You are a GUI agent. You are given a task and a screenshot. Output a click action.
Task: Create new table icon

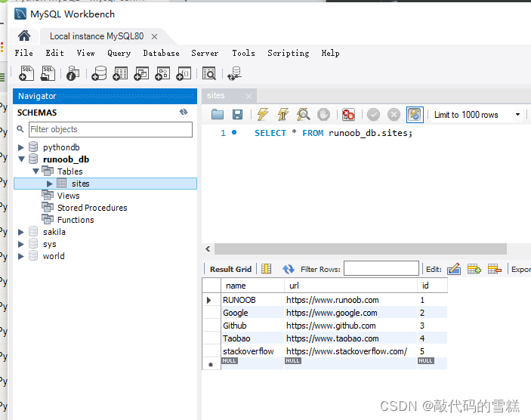[120, 73]
